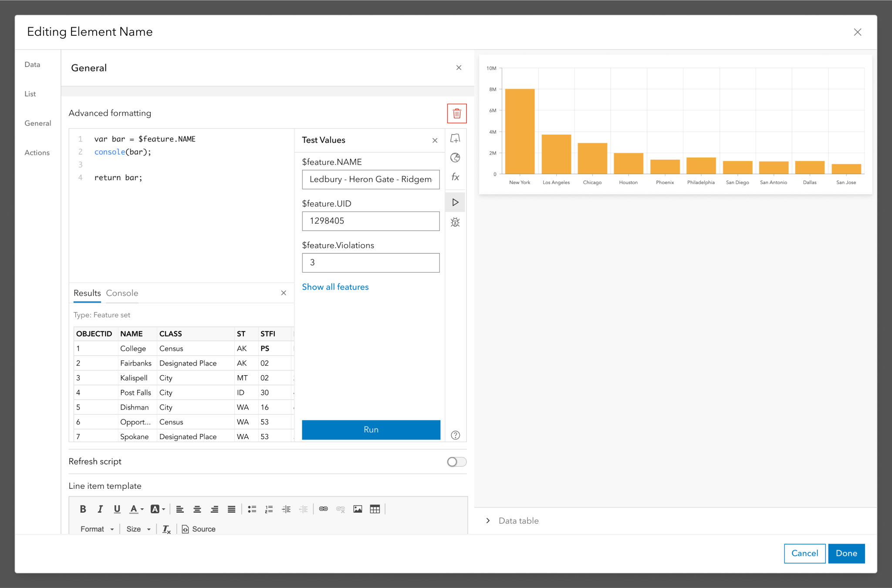
Task: Apply bold formatting in line item template
Action: point(83,509)
